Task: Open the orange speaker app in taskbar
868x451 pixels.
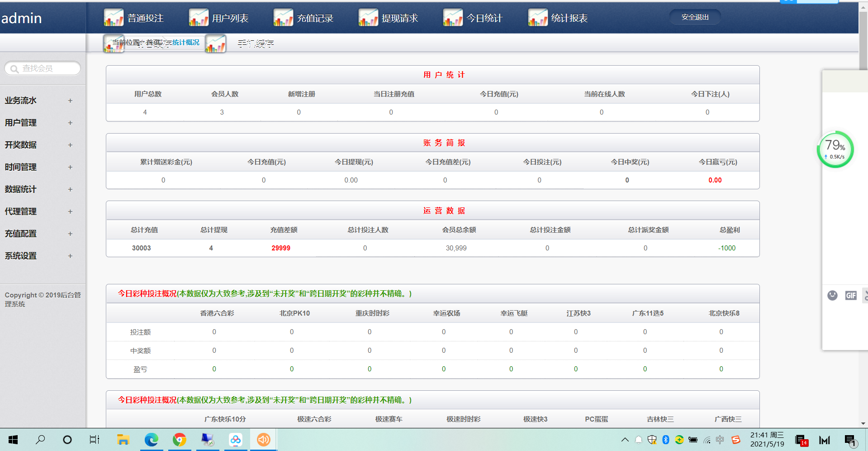Action: 263,440
